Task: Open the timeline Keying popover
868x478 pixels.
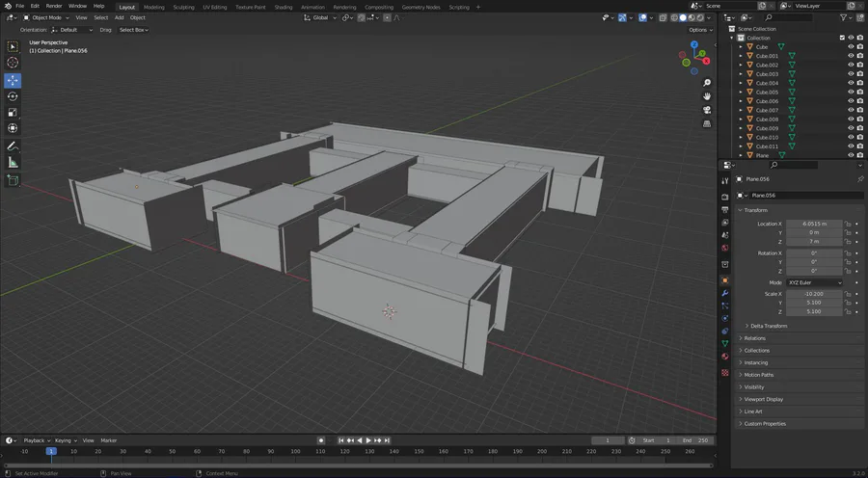Action: click(66, 440)
